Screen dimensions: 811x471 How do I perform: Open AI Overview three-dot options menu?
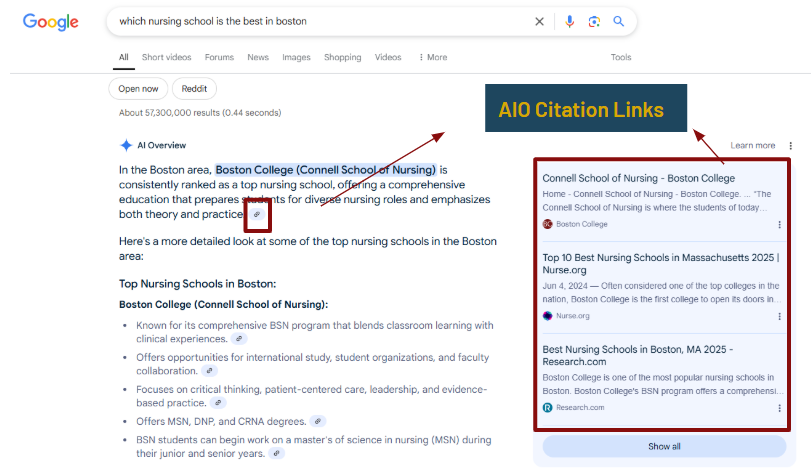tap(790, 146)
